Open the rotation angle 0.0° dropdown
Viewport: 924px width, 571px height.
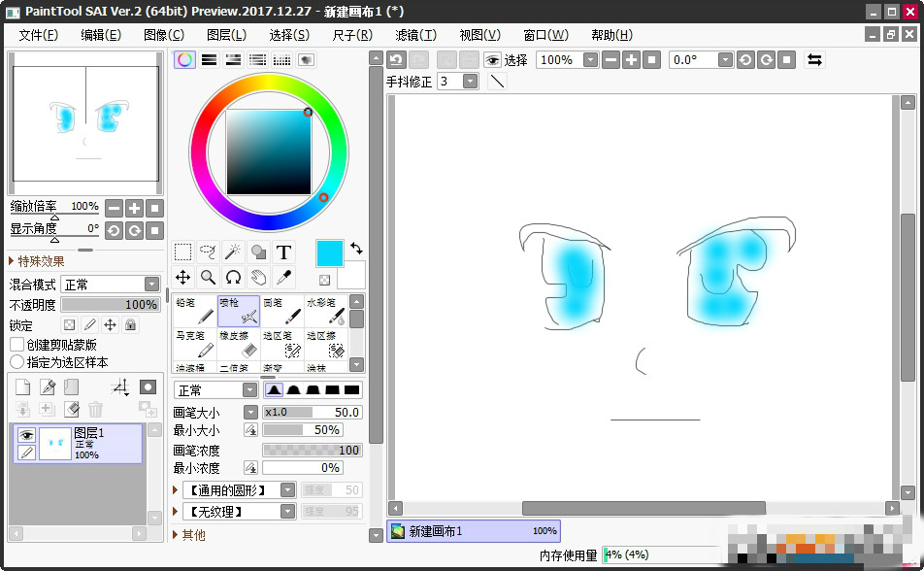pos(725,59)
